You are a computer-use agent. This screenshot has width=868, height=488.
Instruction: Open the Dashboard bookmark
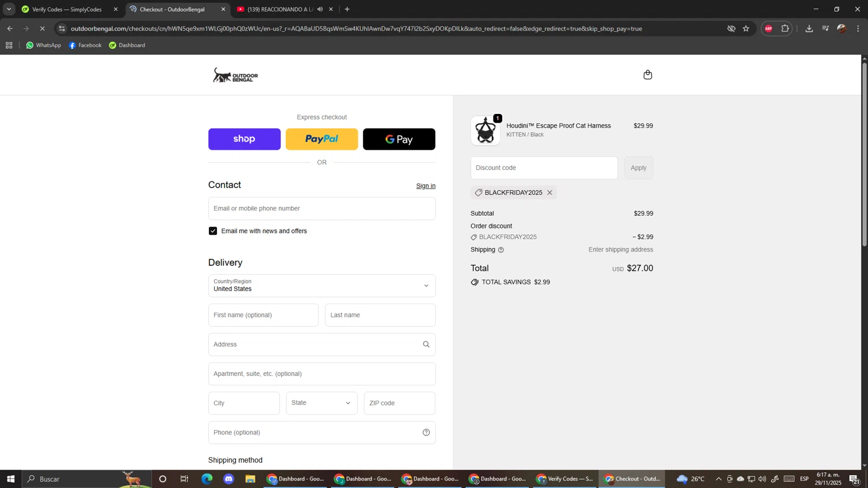pos(127,45)
